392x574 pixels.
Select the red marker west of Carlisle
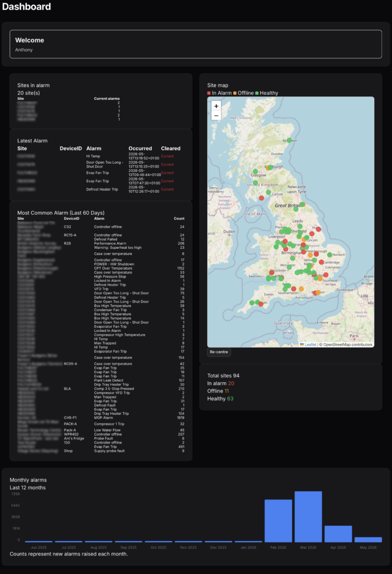click(x=262, y=198)
